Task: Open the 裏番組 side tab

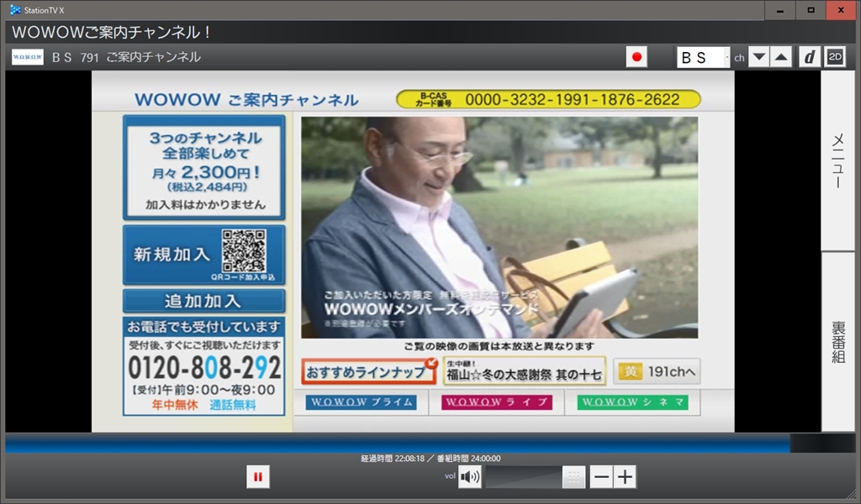Action: [x=838, y=342]
